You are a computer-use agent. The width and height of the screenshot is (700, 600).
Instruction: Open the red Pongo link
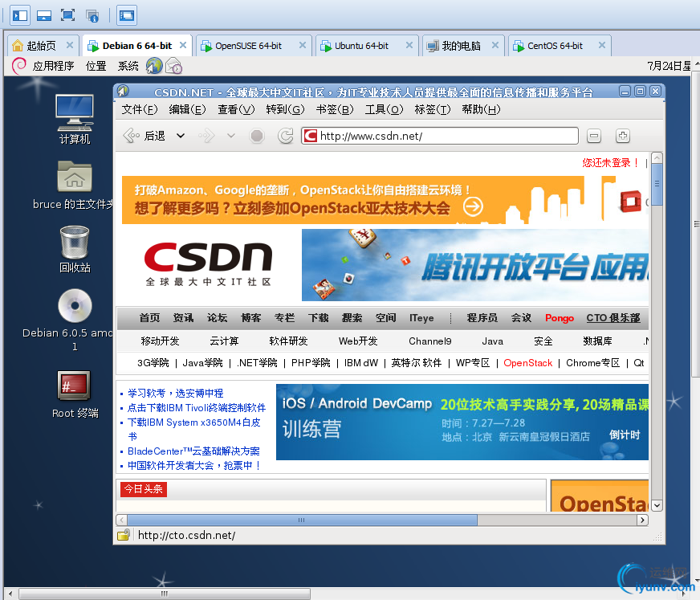pos(560,317)
